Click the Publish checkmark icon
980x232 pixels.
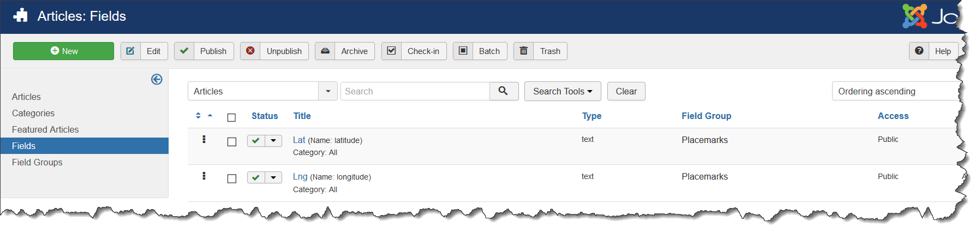click(184, 51)
